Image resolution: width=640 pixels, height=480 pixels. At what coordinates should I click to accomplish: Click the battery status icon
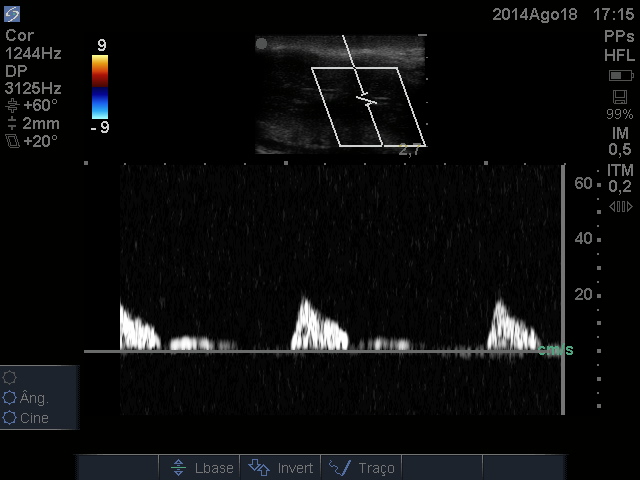pyautogui.click(x=620, y=76)
